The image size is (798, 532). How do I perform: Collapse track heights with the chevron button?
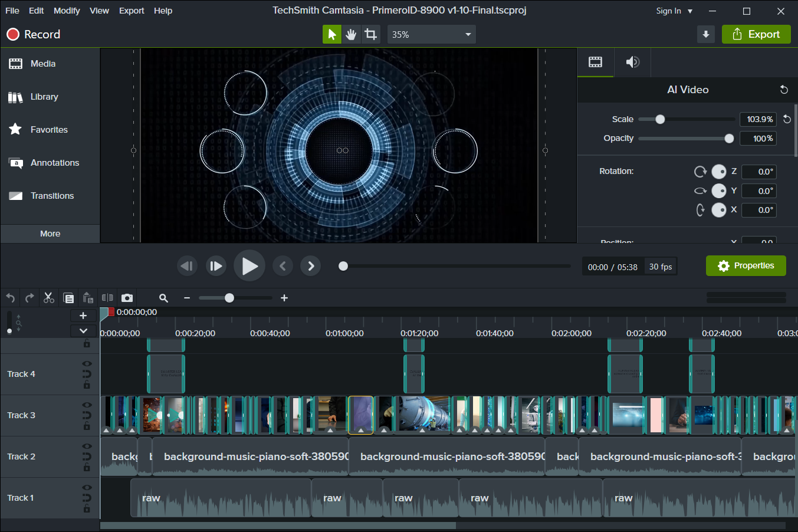83,330
